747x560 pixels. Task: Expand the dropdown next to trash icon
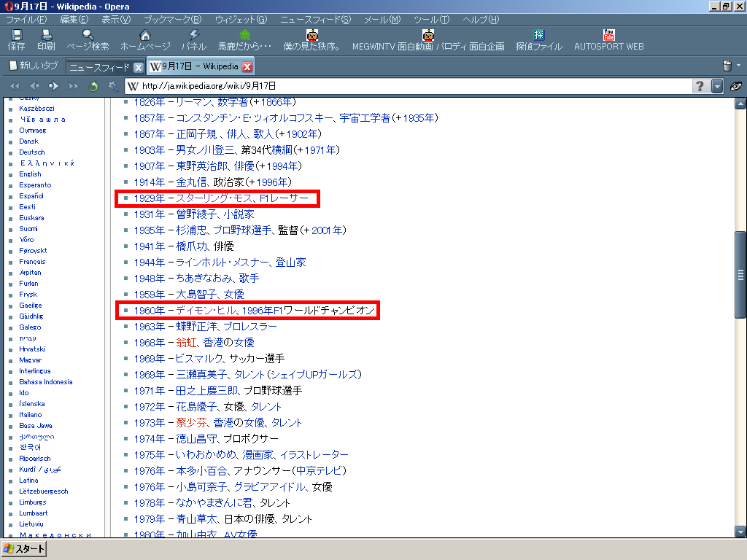(x=738, y=66)
